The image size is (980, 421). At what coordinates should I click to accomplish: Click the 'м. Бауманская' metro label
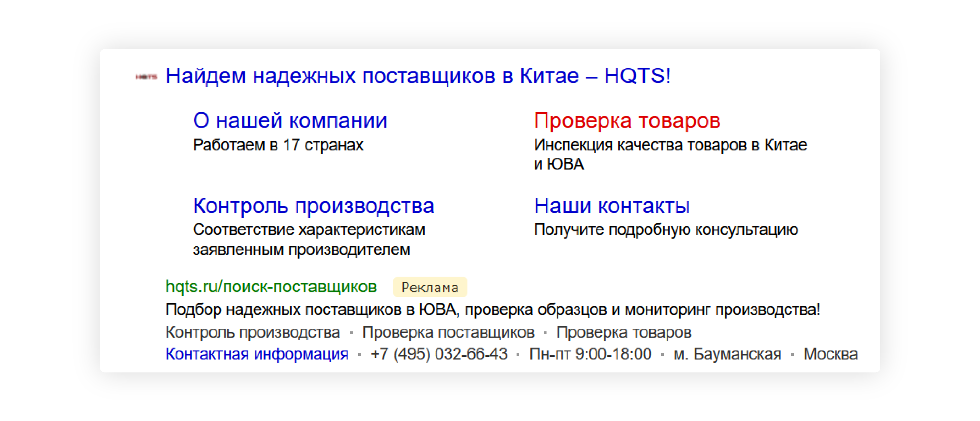[727, 354]
